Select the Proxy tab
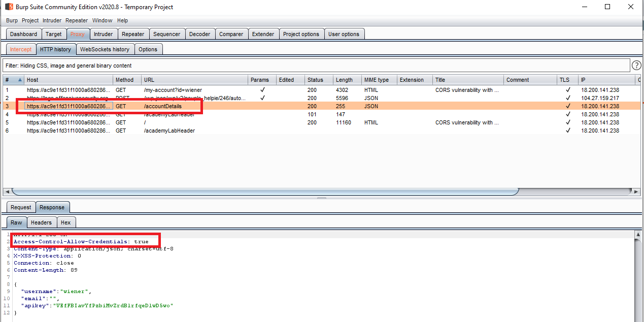 (x=78, y=34)
